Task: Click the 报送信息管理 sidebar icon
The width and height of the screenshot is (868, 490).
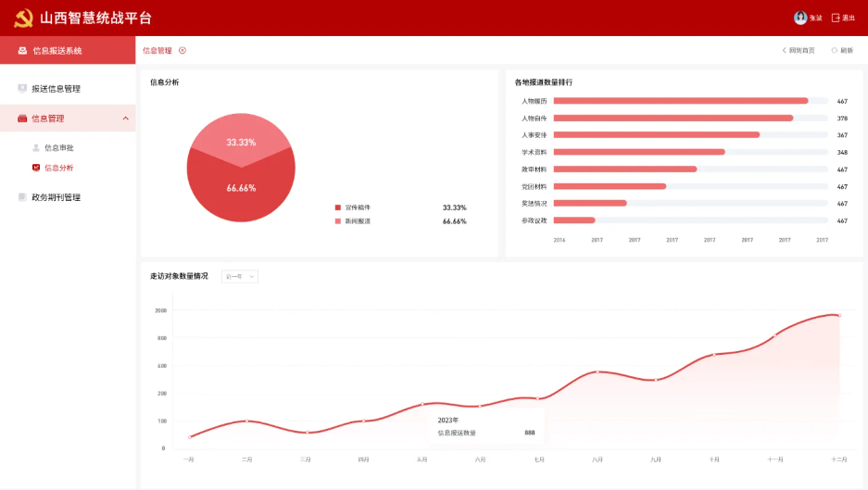Action: coord(22,89)
